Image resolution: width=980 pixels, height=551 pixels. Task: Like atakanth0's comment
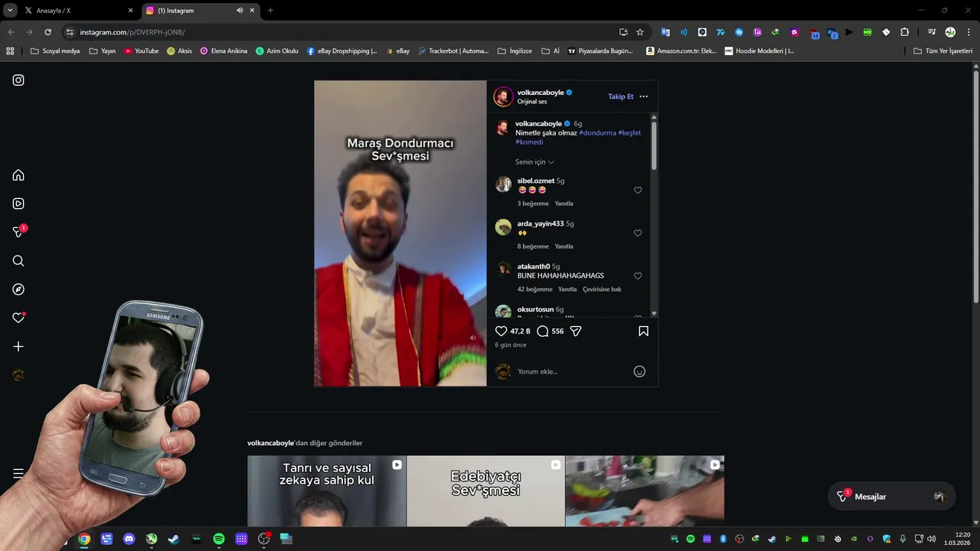(638, 276)
